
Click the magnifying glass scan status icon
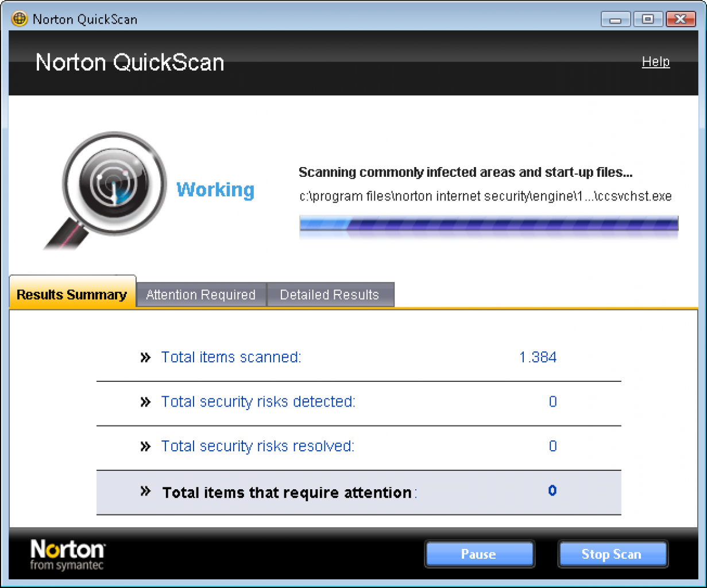106,191
